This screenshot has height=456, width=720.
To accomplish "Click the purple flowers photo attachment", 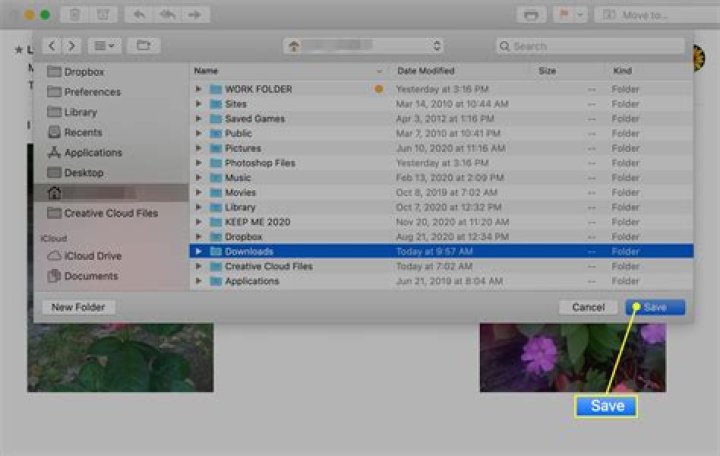I will point(573,357).
